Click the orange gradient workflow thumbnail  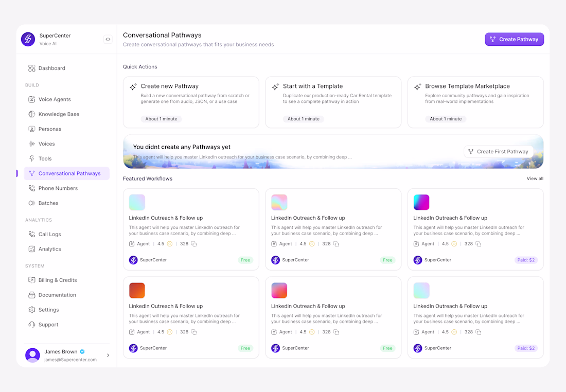click(x=137, y=291)
